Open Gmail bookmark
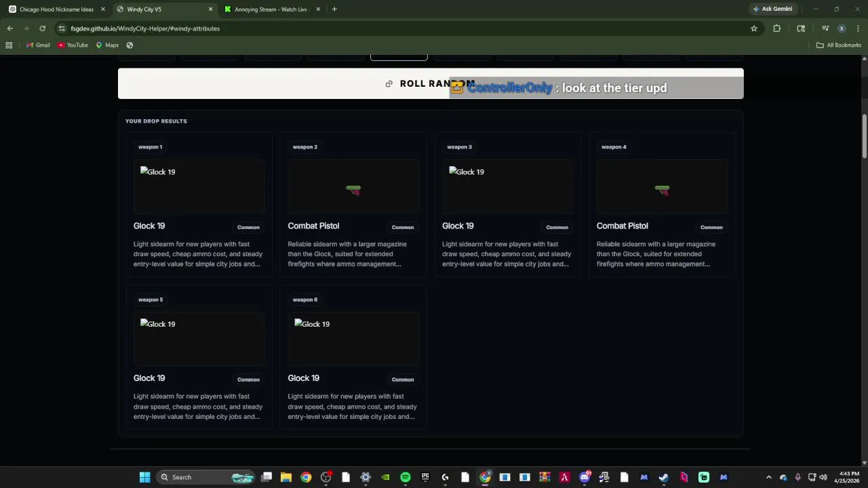The width and height of the screenshot is (868, 488). pyautogui.click(x=38, y=45)
